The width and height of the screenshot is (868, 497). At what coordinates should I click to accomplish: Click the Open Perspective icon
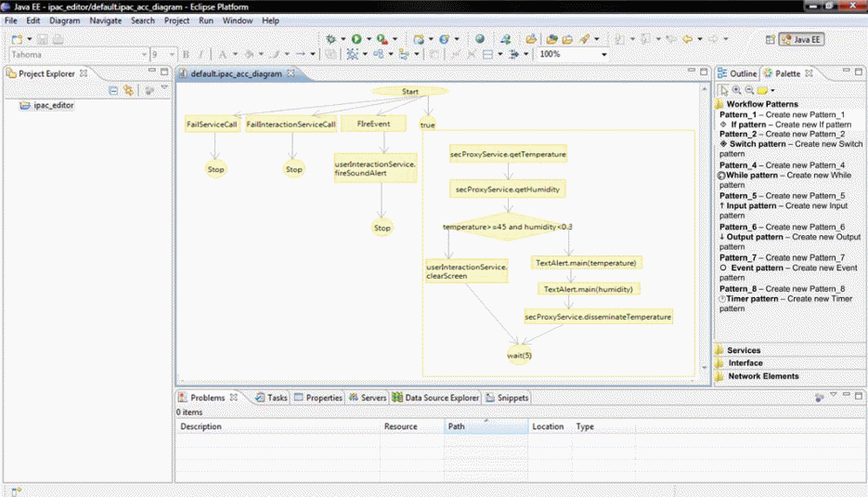[x=770, y=39]
